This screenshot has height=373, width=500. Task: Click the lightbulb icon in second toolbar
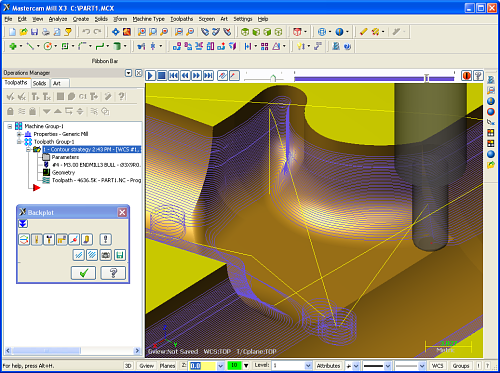[x=301, y=46]
